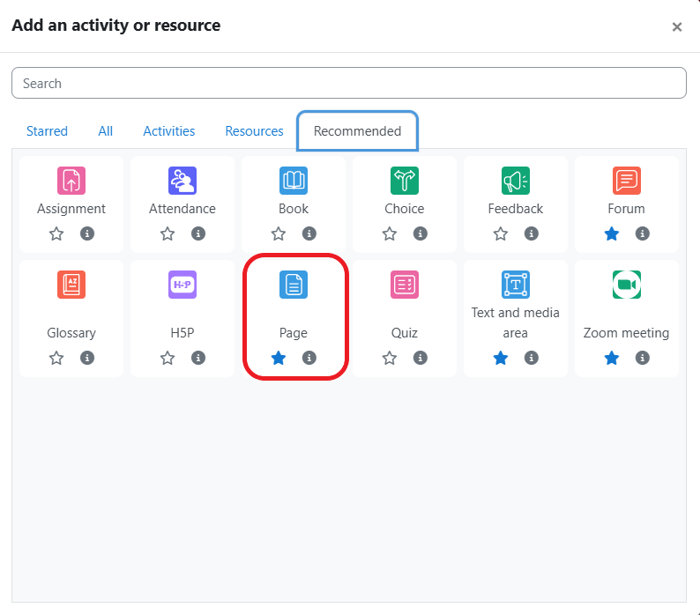
Task: Pick the Glossary activity icon
Action: pos(71,285)
